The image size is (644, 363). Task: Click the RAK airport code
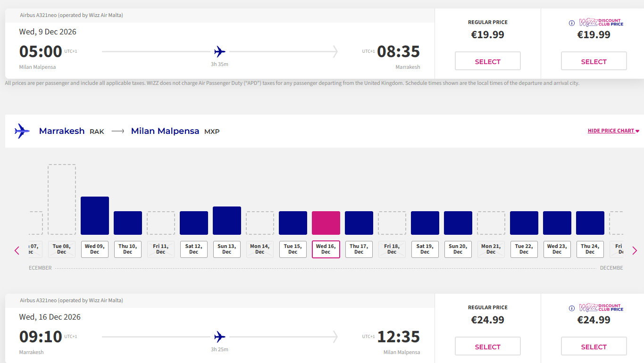click(97, 132)
